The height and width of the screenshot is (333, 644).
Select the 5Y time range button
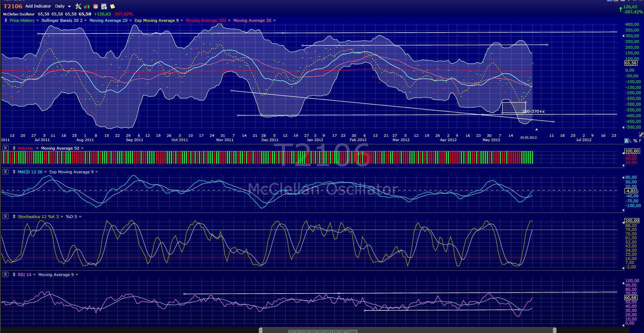coord(291,331)
